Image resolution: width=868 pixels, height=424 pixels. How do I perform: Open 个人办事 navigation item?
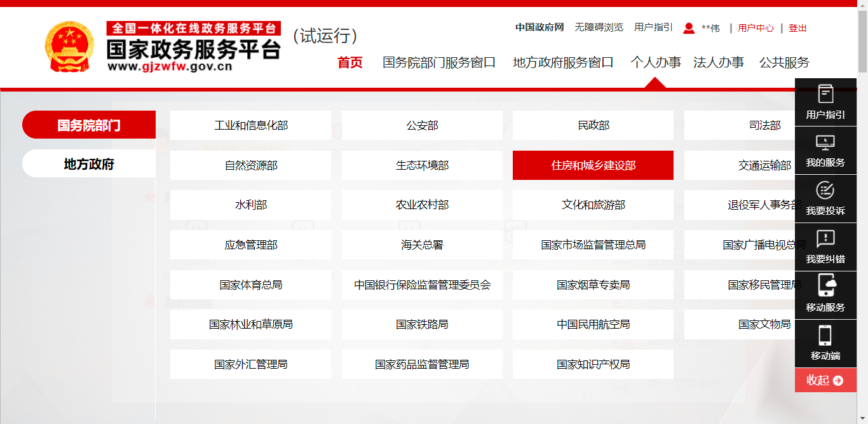point(656,62)
